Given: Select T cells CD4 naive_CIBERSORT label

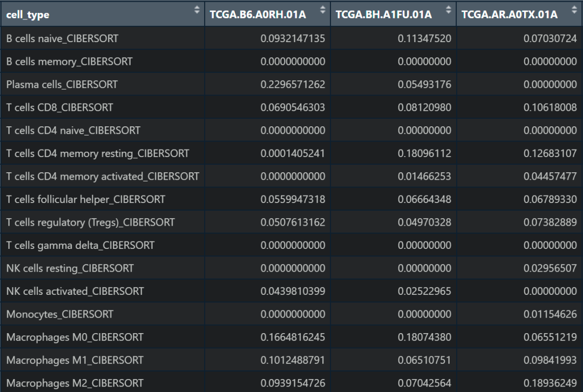Looking at the screenshot, I should pos(73,131).
